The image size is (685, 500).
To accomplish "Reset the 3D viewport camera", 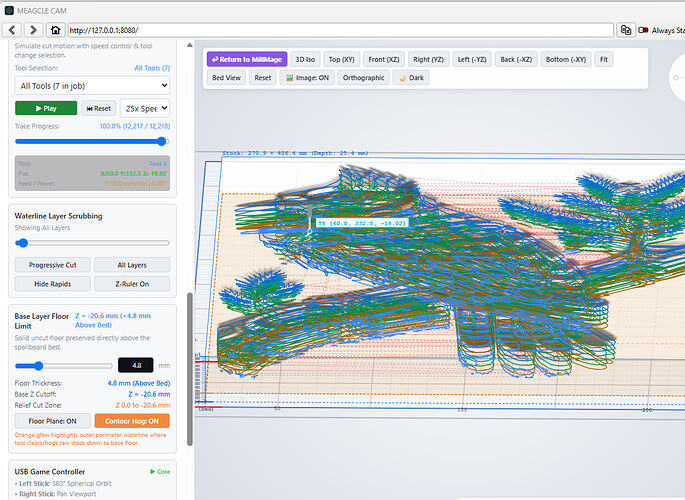I will click(x=263, y=78).
